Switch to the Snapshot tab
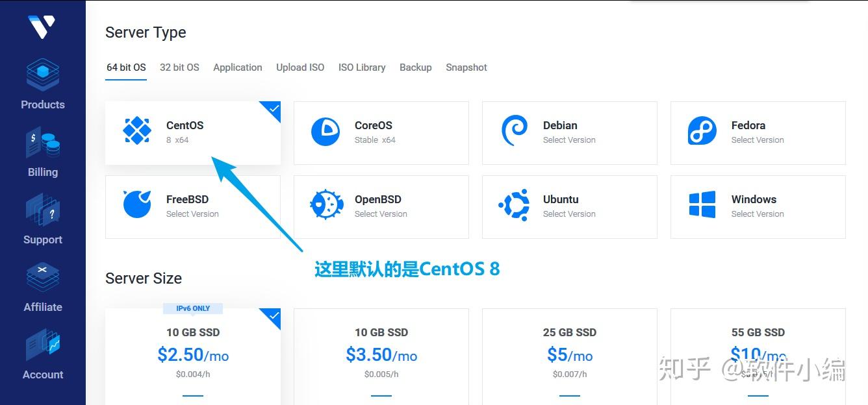Image resolution: width=868 pixels, height=405 pixels. coord(466,67)
